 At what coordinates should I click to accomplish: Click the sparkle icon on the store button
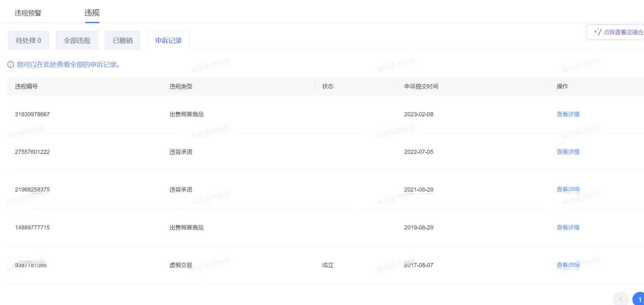tap(597, 32)
